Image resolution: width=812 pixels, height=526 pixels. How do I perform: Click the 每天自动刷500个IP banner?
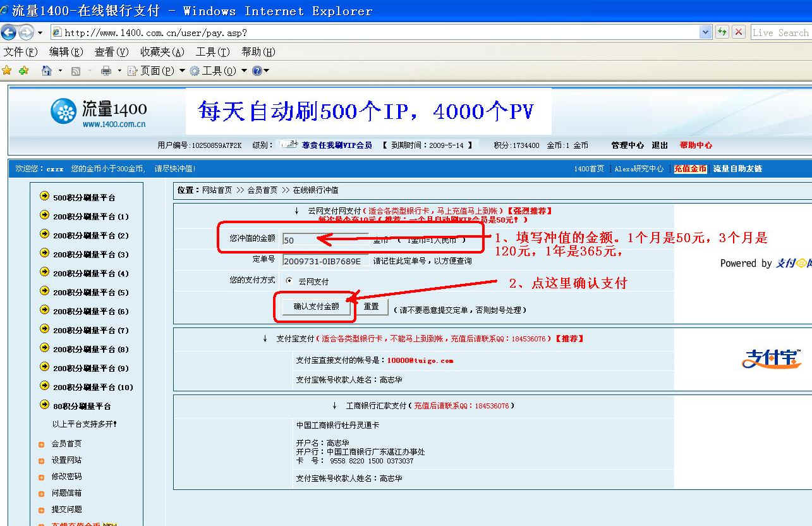click(x=368, y=112)
